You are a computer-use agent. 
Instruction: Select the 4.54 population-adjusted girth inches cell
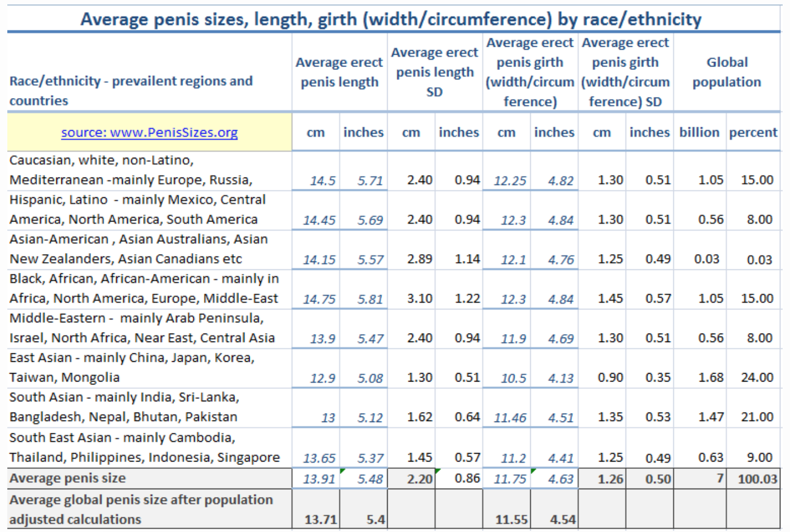(x=562, y=520)
